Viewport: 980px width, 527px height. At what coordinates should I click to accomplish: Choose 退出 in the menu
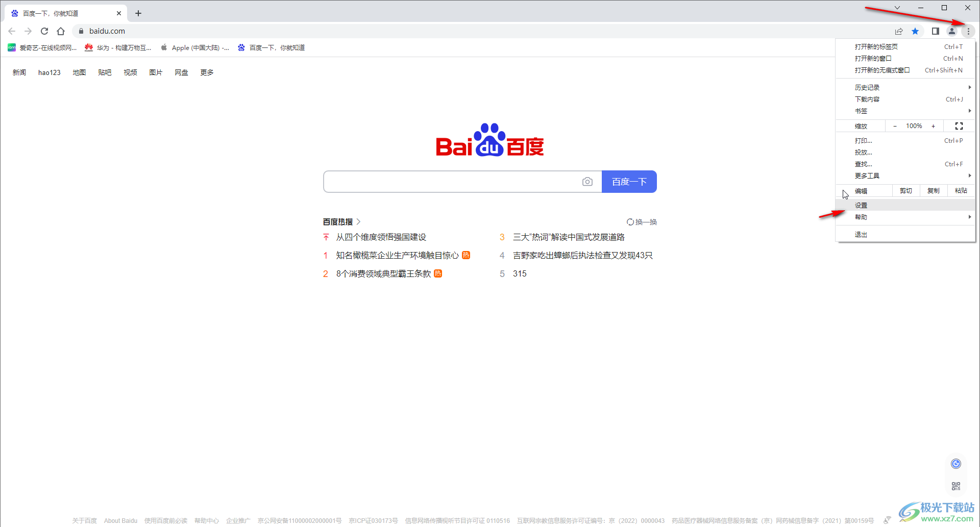[x=905, y=234]
